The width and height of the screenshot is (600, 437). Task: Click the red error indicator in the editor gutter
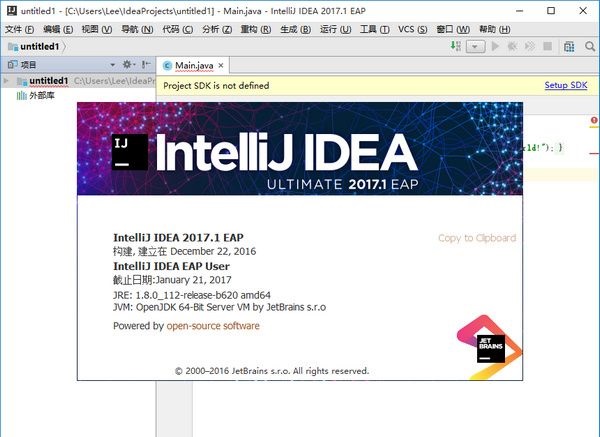[x=594, y=121]
